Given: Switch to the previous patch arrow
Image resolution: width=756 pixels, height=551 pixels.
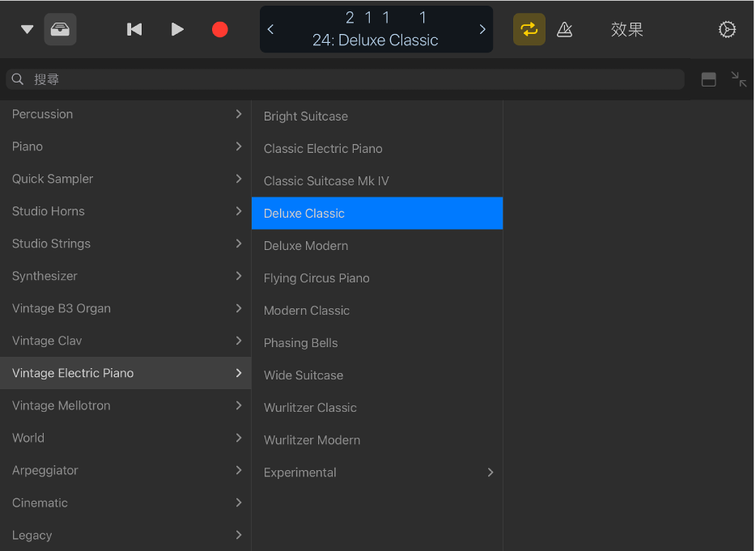Looking at the screenshot, I should (270, 30).
